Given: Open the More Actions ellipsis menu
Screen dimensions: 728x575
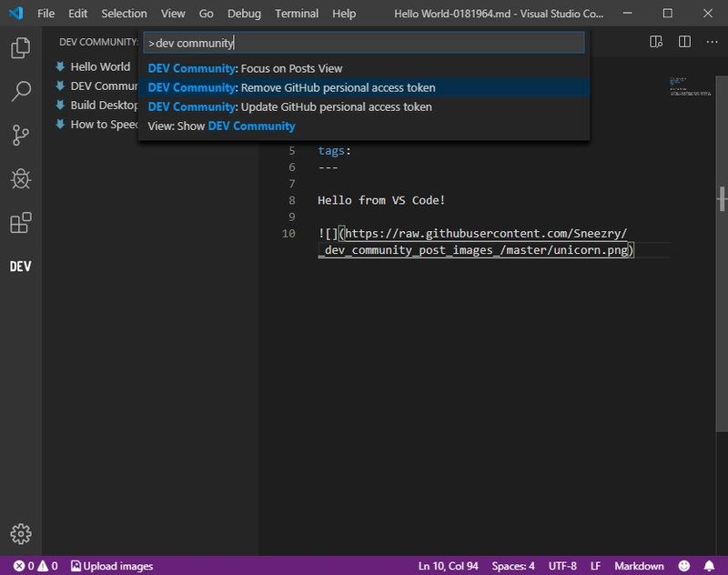Looking at the screenshot, I should [x=712, y=42].
